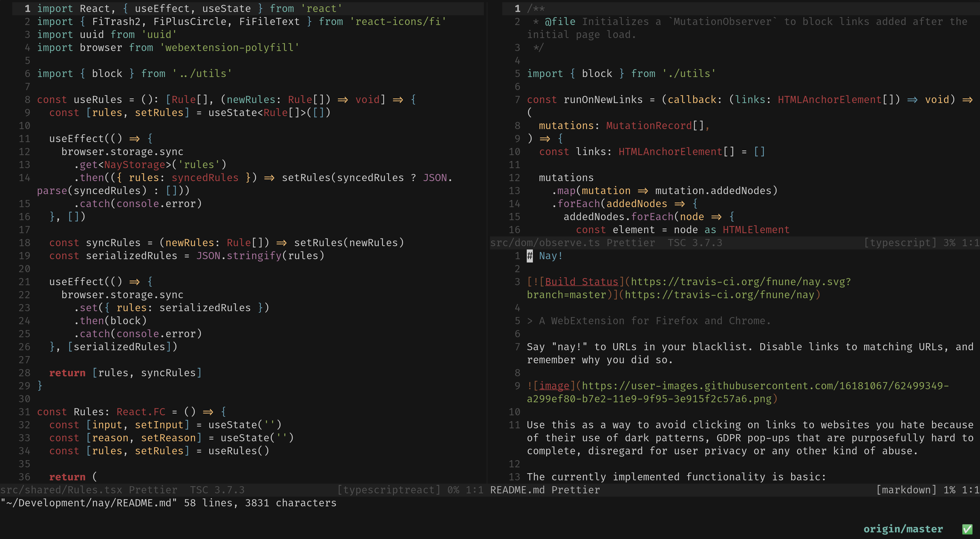Click the underlined image link text
The height and width of the screenshot is (539, 980).
pyautogui.click(x=554, y=386)
